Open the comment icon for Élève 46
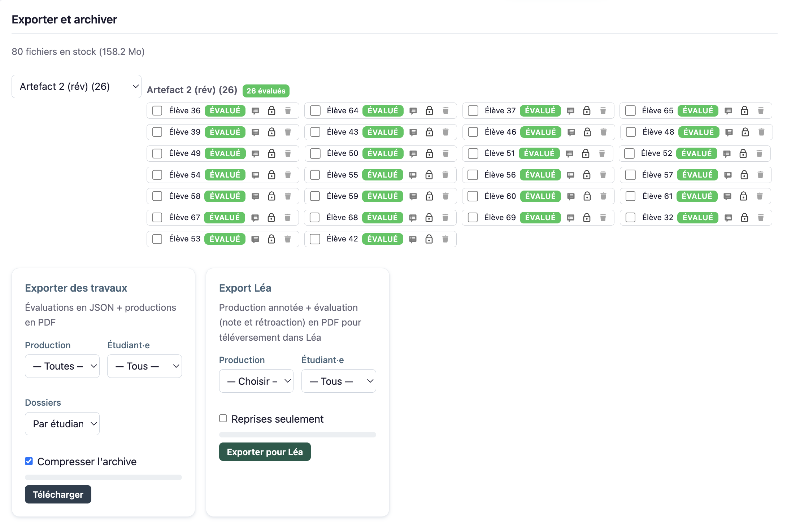This screenshot has width=787, height=532. [x=571, y=132]
